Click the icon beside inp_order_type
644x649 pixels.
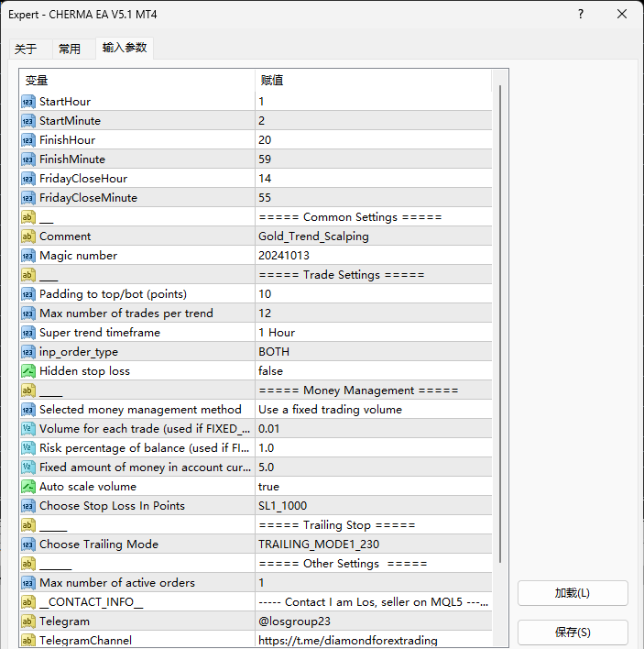point(27,352)
